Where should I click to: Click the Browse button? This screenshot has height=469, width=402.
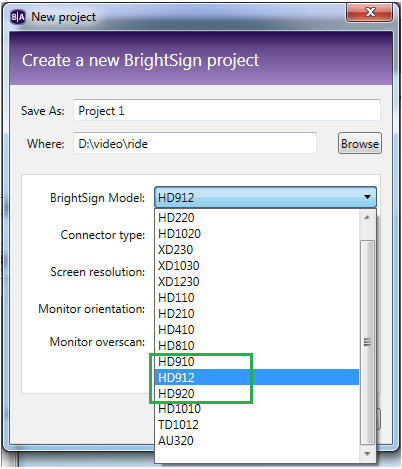pyautogui.click(x=360, y=143)
